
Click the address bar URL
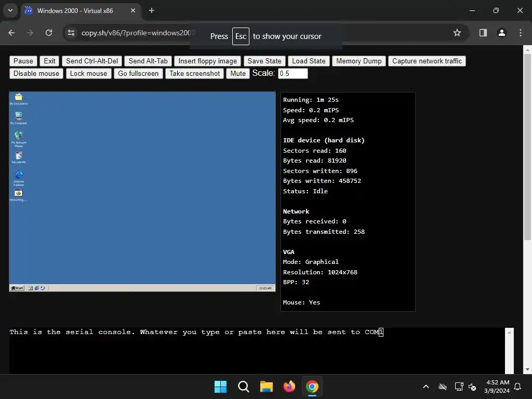tap(138, 33)
